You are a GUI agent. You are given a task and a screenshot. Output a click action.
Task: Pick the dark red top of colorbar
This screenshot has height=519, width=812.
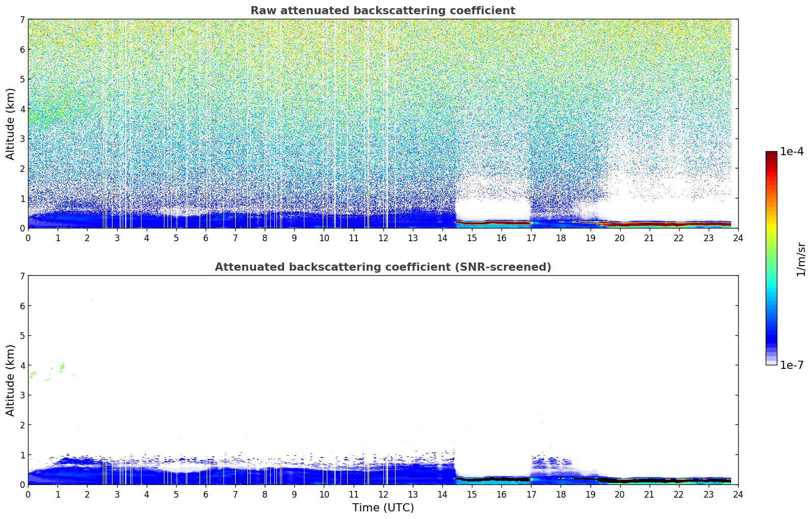click(771, 155)
